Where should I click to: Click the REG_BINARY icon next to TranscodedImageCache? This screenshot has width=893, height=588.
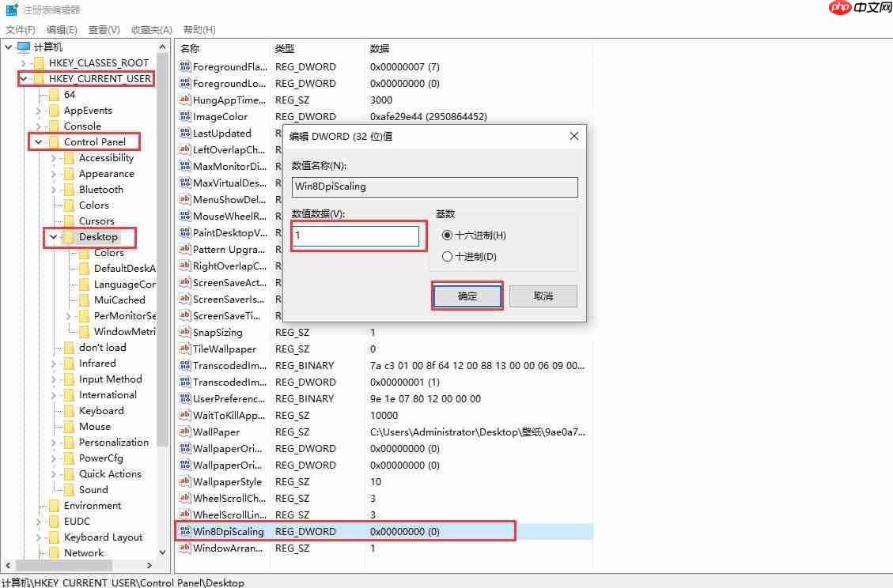coord(184,365)
